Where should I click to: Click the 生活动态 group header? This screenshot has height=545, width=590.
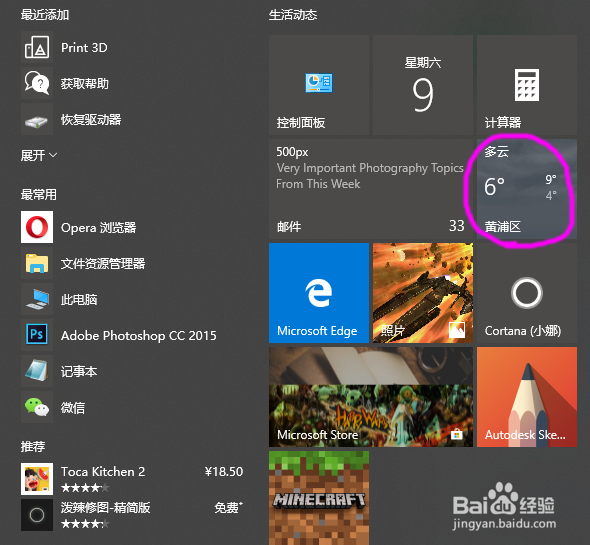pos(293,15)
